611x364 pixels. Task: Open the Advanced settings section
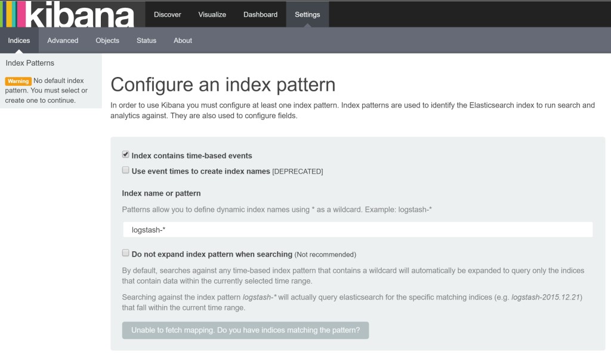tap(63, 41)
